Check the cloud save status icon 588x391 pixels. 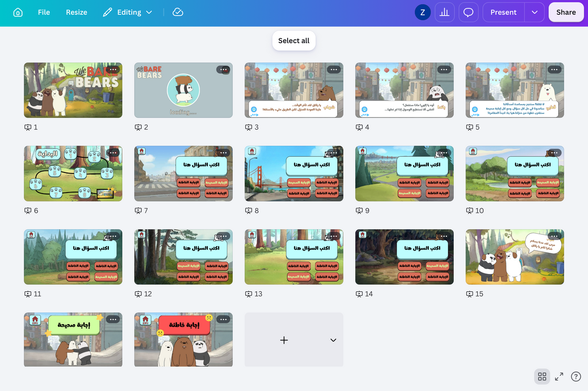tap(178, 12)
